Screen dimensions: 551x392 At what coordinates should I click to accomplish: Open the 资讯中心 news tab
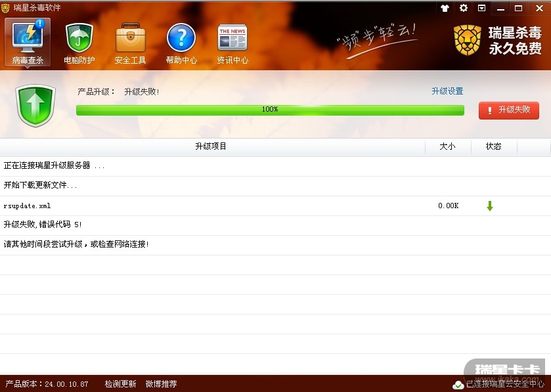click(232, 43)
